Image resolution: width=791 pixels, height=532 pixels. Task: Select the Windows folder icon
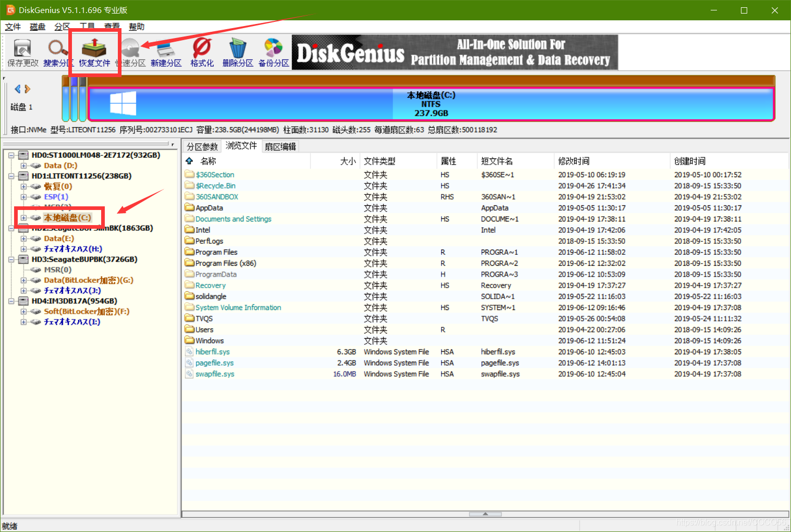point(189,340)
